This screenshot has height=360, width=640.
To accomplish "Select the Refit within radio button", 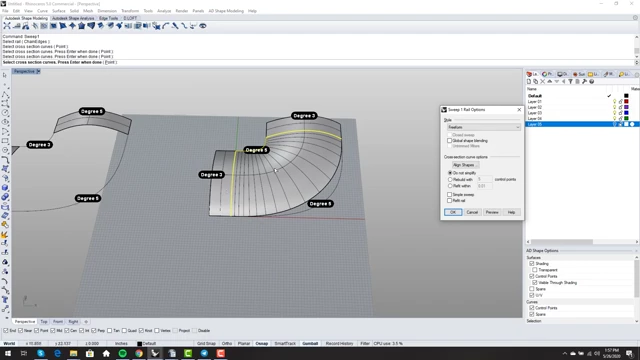I will [450, 186].
